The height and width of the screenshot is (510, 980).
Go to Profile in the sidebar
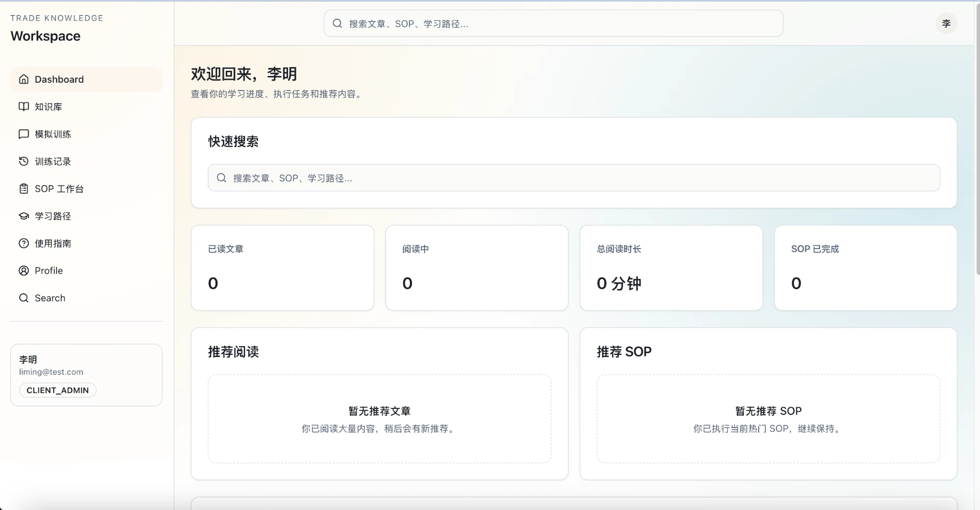(x=86, y=270)
